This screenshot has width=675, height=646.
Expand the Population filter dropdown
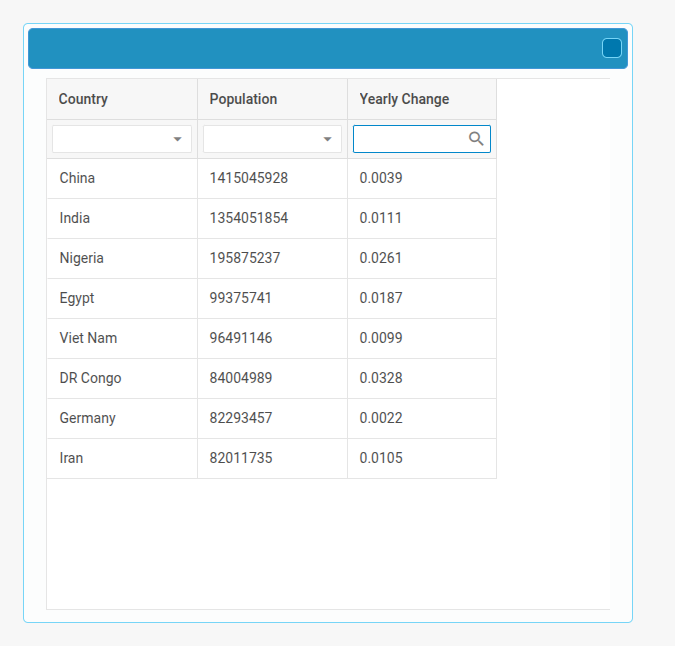tap(327, 139)
